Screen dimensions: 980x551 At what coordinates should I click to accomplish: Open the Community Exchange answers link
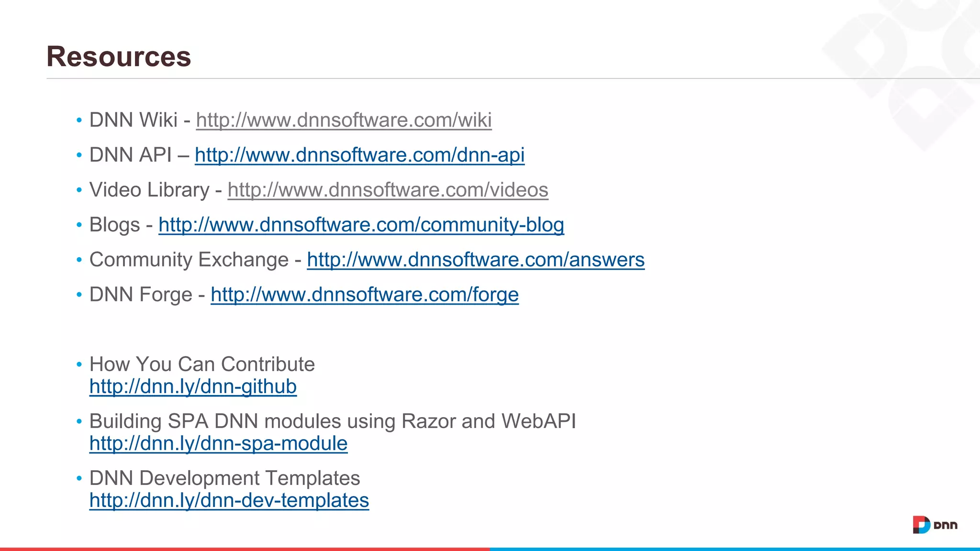tap(476, 260)
